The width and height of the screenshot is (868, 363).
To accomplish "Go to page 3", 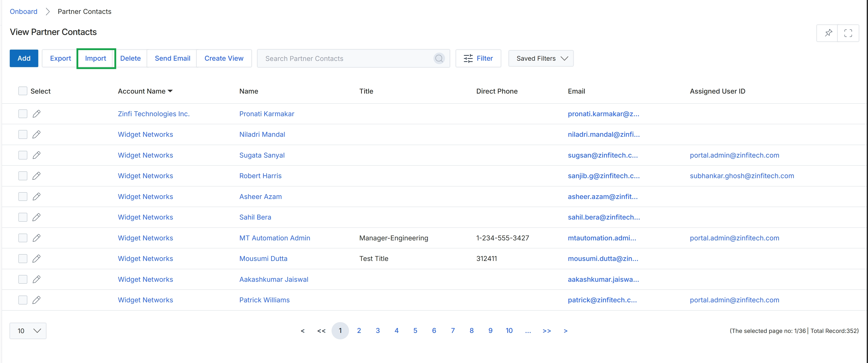I will click(x=378, y=331).
